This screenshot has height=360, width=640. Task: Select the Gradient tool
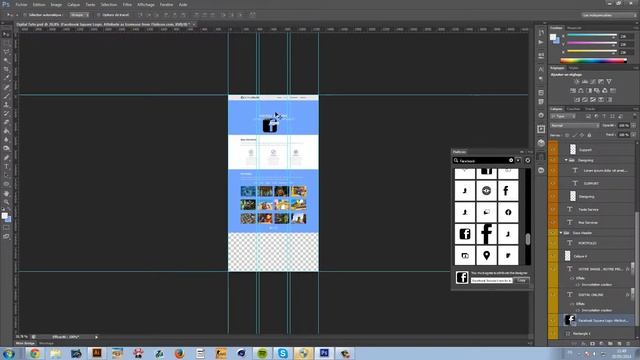coord(6,131)
